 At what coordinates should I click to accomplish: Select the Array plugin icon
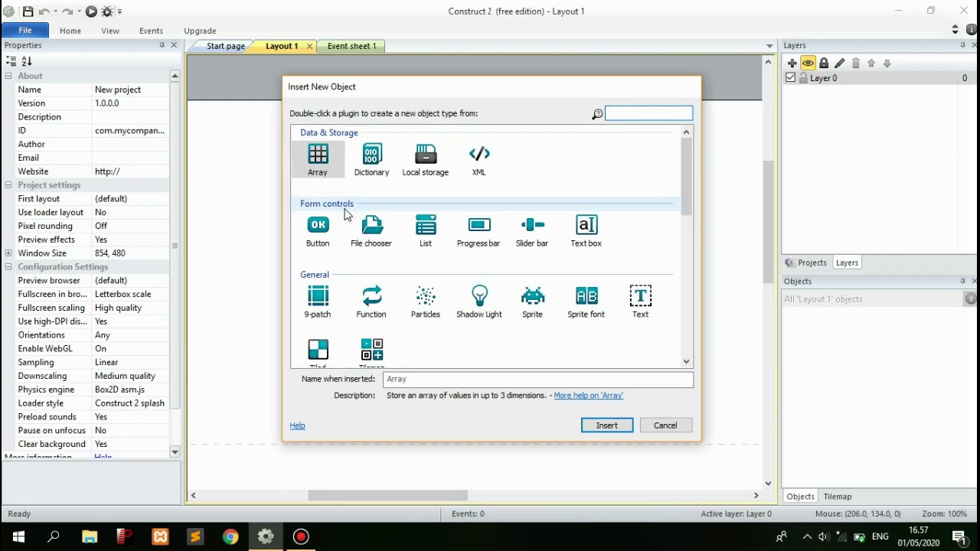tap(318, 160)
